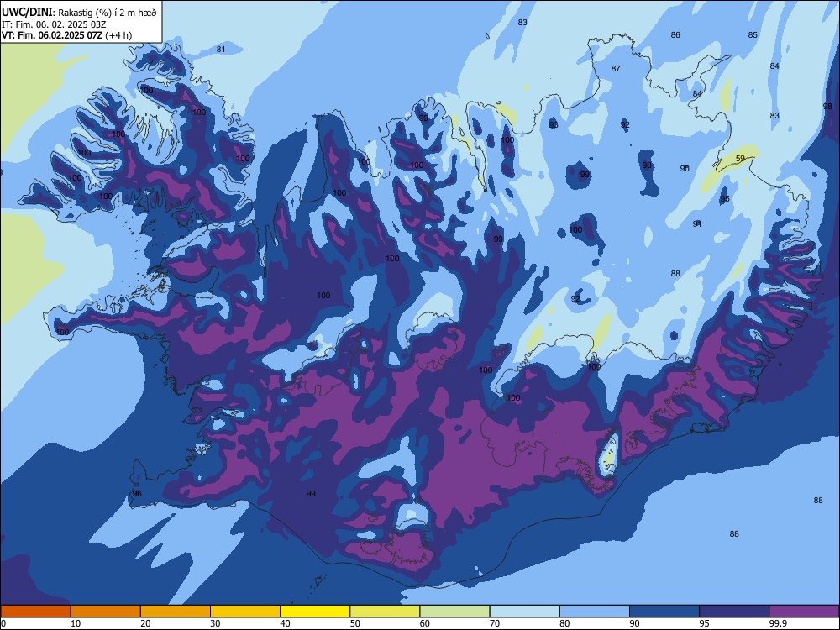Click the legend scale label 99.9

[778, 623]
